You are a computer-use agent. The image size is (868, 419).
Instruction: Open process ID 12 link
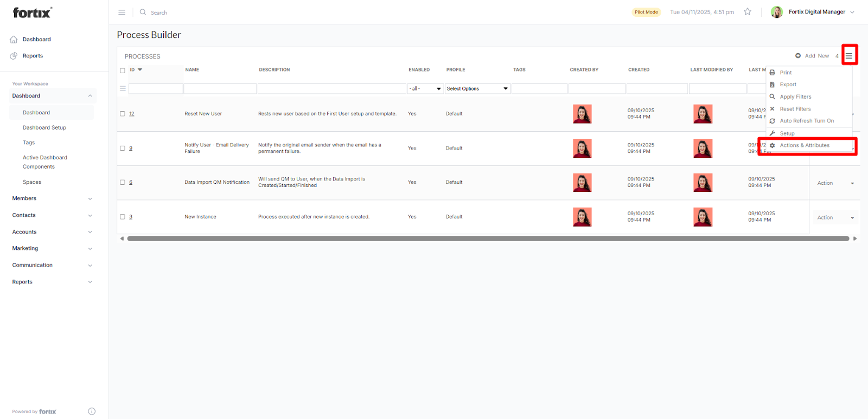[x=132, y=114]
